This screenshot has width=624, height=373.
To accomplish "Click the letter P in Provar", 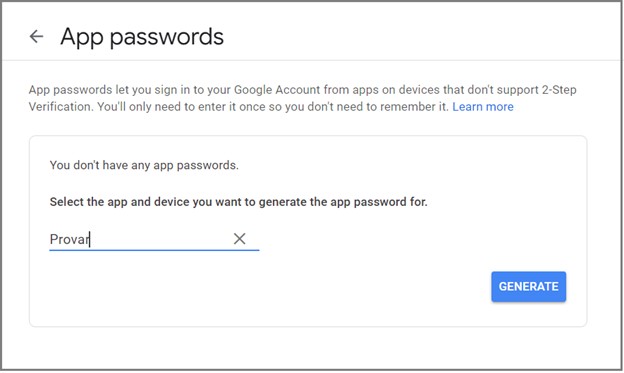I will click(x=54, y=239).
